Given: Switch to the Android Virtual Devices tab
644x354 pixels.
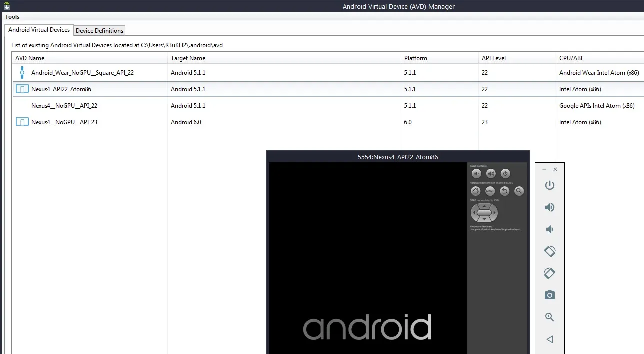Looking at the screenshot, I should (39, 30).
